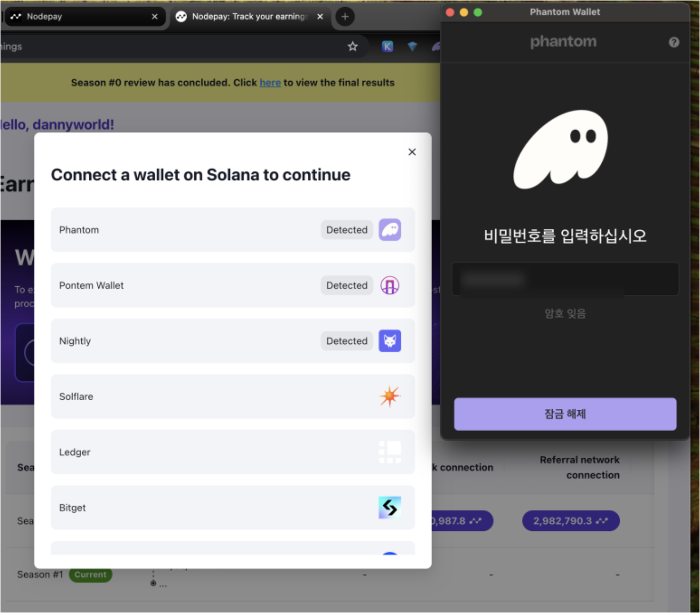Select the Phantom wallet option
Screen dimensions: 700x615
point(232,230)
